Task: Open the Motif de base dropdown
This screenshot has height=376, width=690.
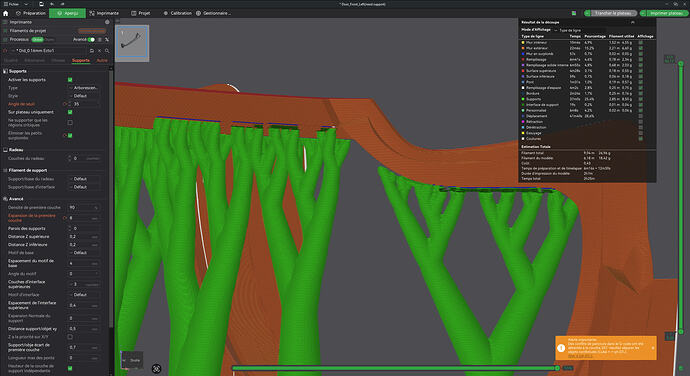Action: (84, 253)
